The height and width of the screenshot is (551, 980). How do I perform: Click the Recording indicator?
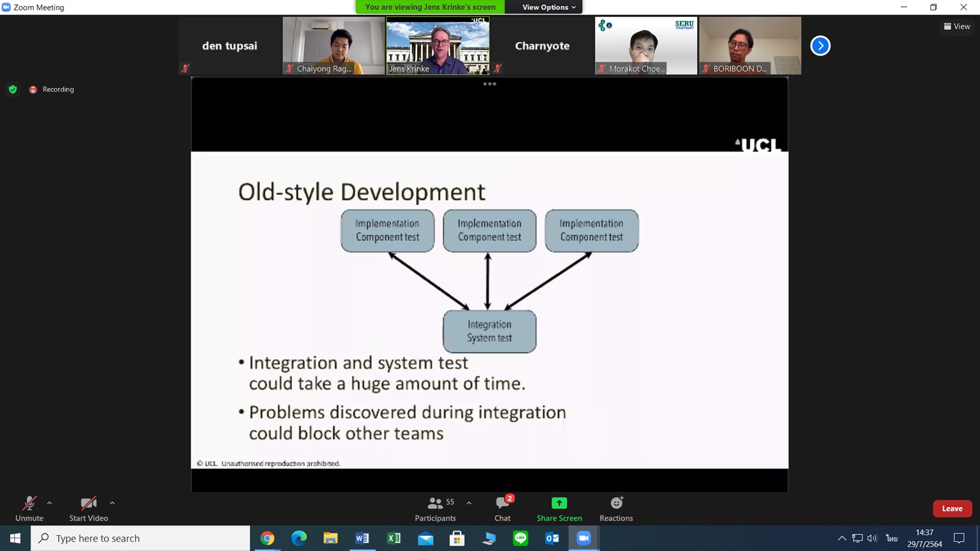[x=53, y=89]
